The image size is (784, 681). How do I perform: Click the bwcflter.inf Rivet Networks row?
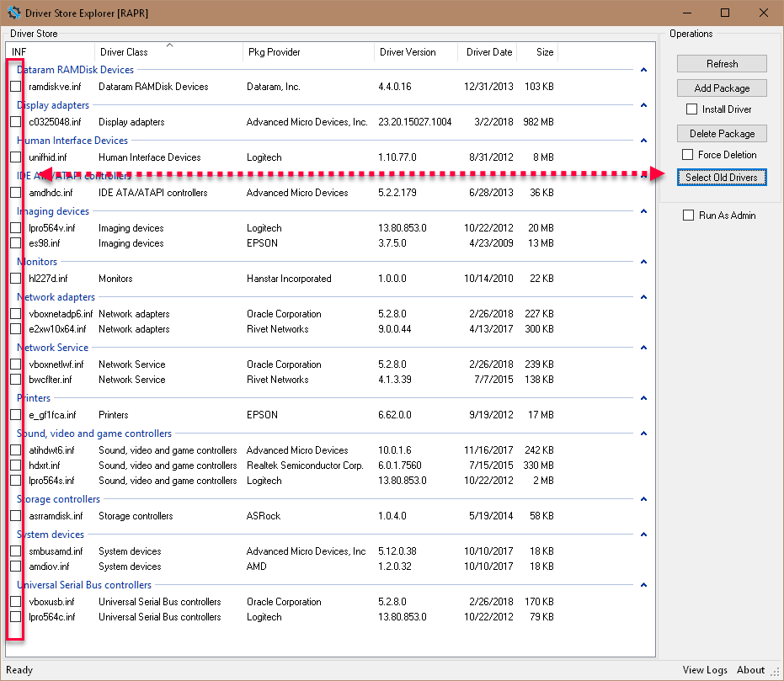[282, 379]
